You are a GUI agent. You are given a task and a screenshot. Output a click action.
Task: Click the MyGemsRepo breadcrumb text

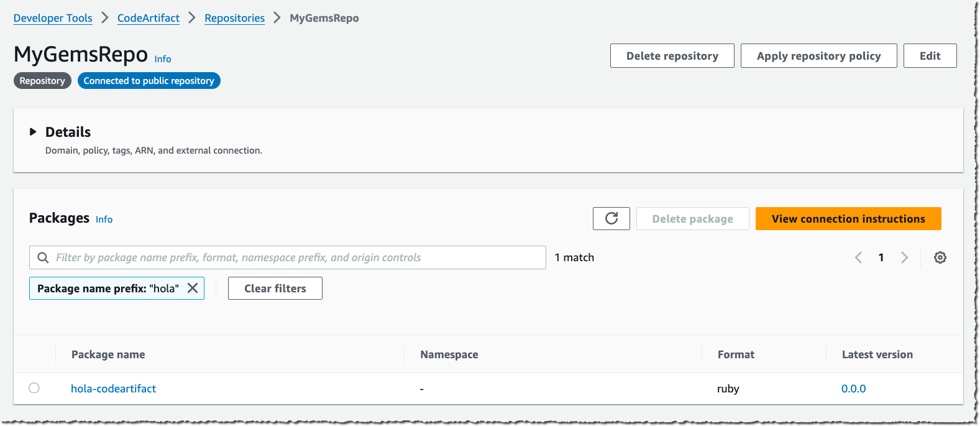pos(324,18)
